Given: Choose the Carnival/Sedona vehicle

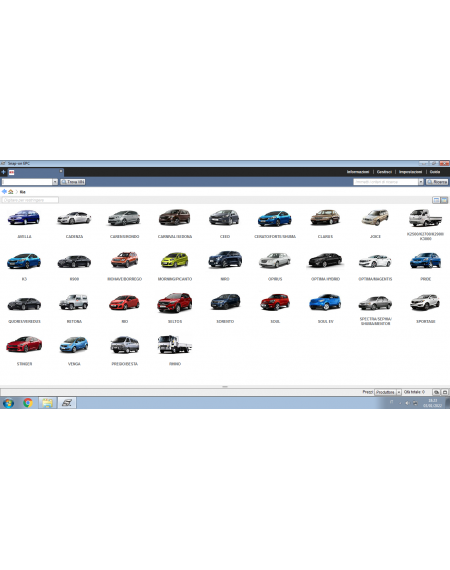Looking at the screenshot, I should [174, 217].
